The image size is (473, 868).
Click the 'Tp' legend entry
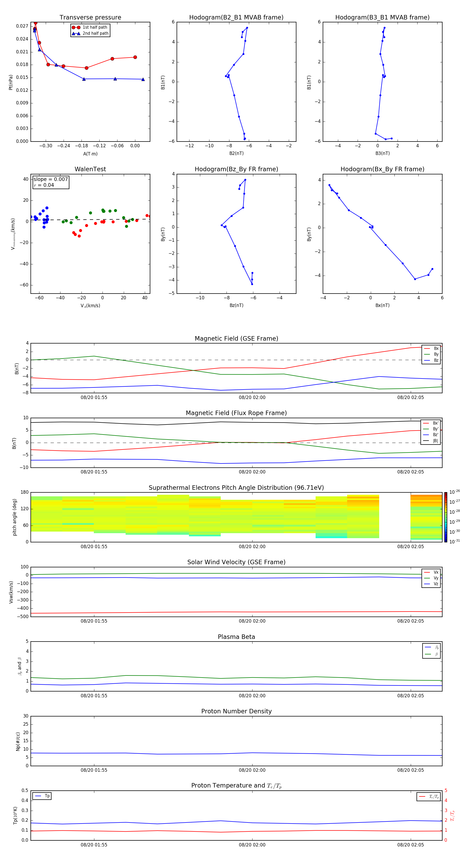42,796
